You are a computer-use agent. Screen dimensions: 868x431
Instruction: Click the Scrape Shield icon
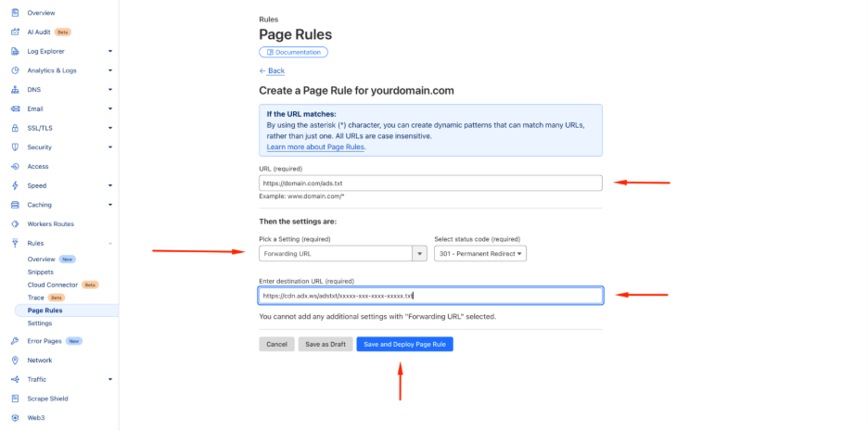point(16,399)
